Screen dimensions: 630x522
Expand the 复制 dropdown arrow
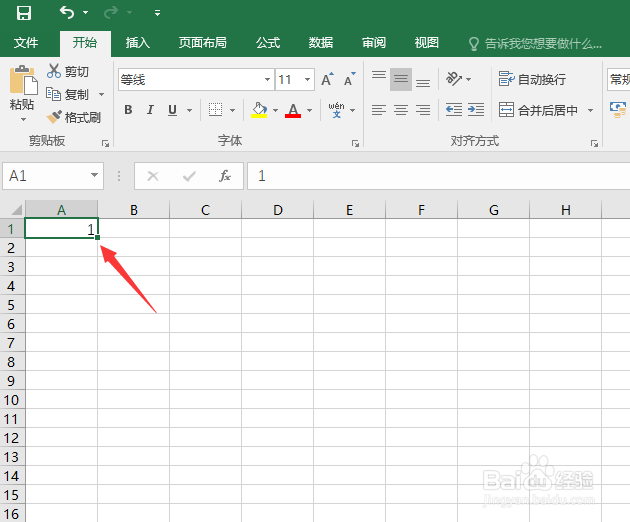tap(101, 95)
